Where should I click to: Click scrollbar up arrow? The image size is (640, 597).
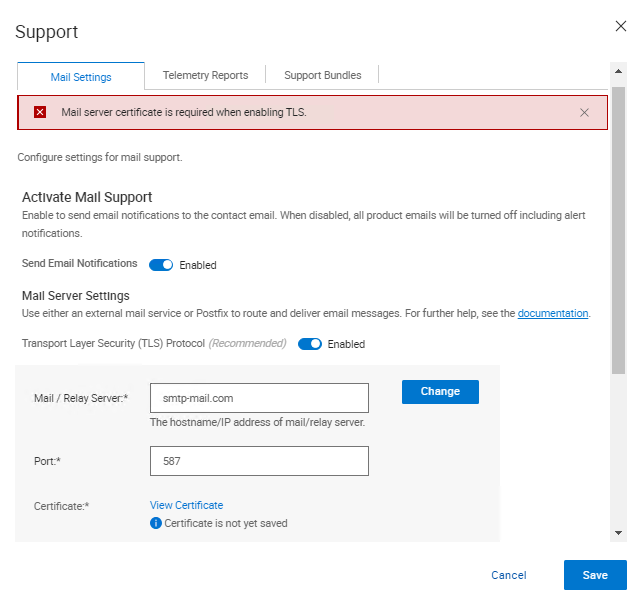coord(618,72)
